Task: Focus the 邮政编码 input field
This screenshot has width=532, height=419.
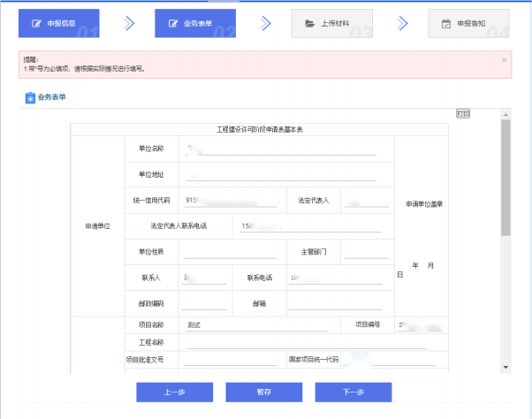Action: click(x=204, y=304)
